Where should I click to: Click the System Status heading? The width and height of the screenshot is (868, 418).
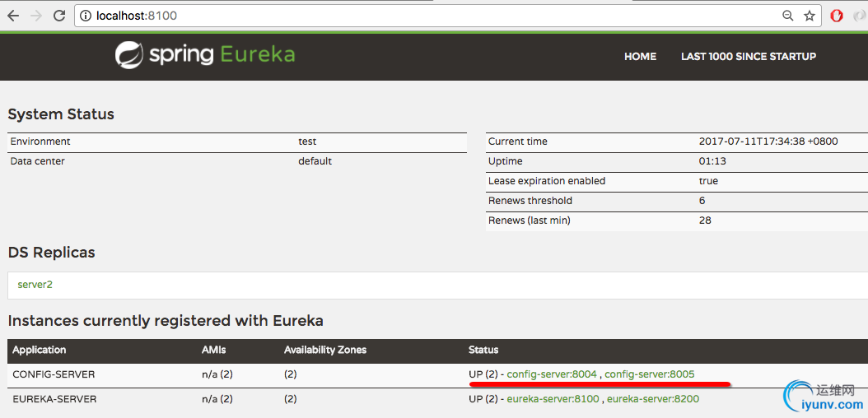click(61, 114)
